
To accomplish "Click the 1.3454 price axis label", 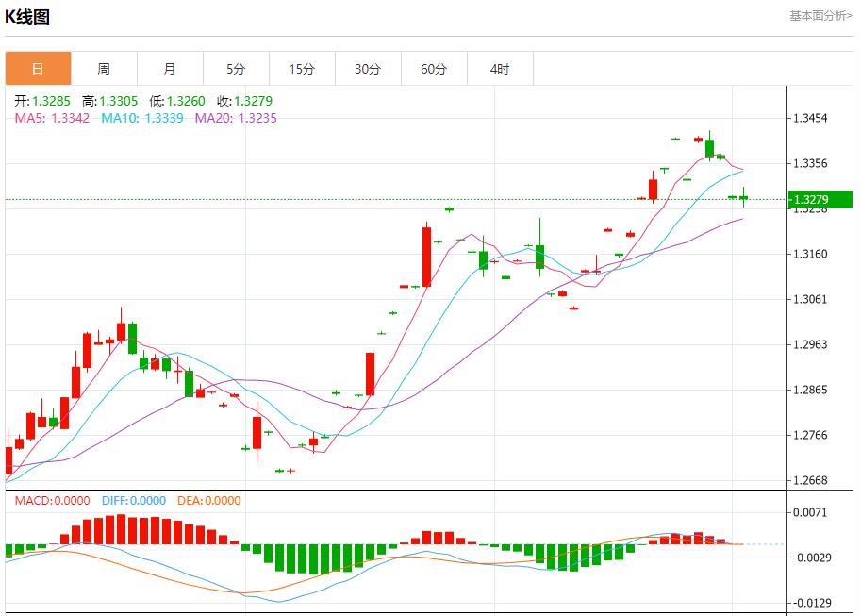I will (x=810, y=118).
